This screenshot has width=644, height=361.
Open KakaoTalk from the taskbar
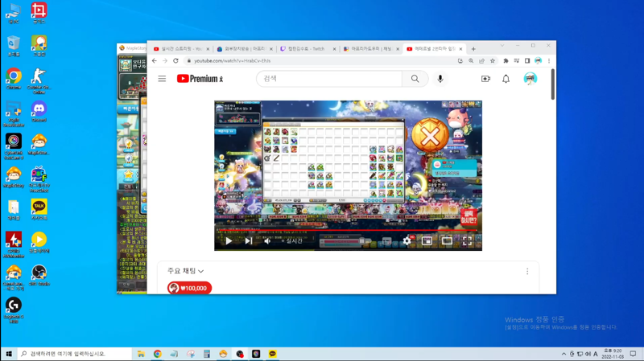point(272,354)
